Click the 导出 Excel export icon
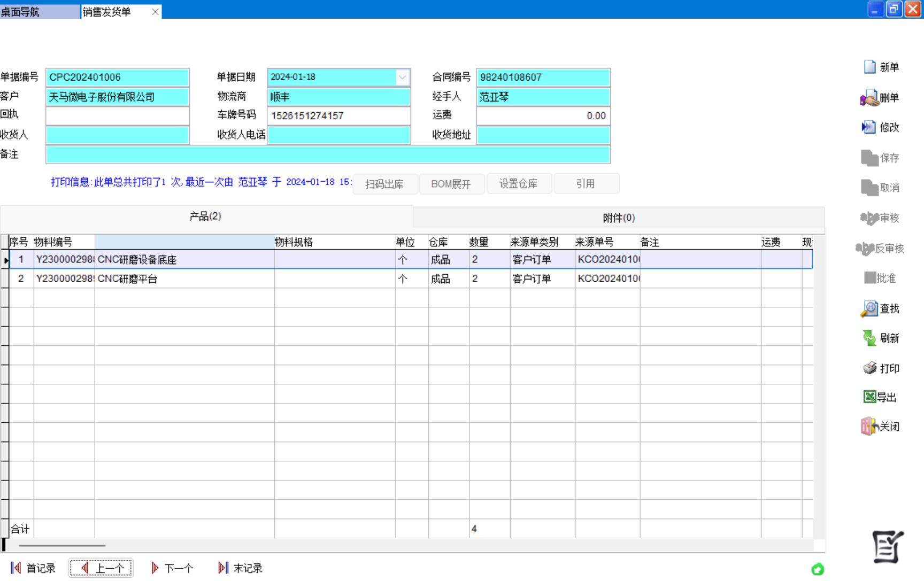 (869, 397)
